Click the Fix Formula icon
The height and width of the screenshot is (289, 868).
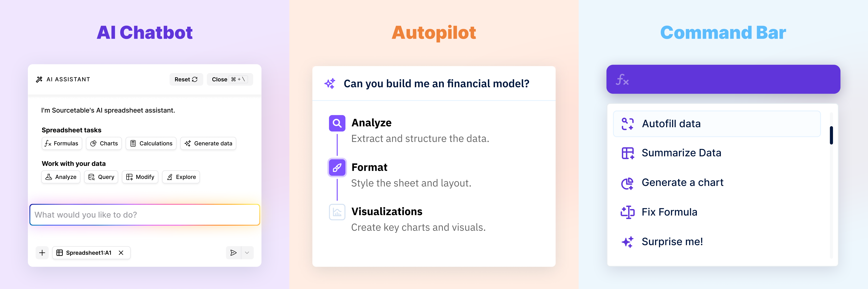(x=627, y=212)
